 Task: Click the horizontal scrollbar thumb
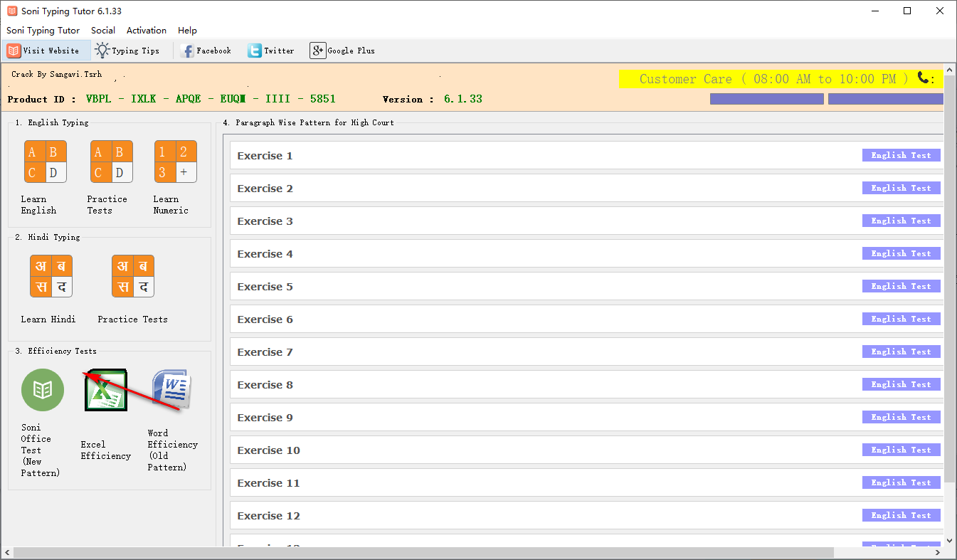[x=423, y=553]
